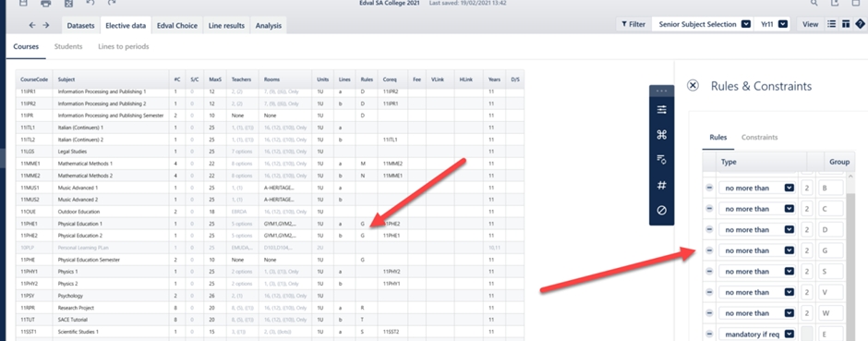Close the Rules & Constraints panel
Viewport: 868px width, 341px height.
point(693,85)
